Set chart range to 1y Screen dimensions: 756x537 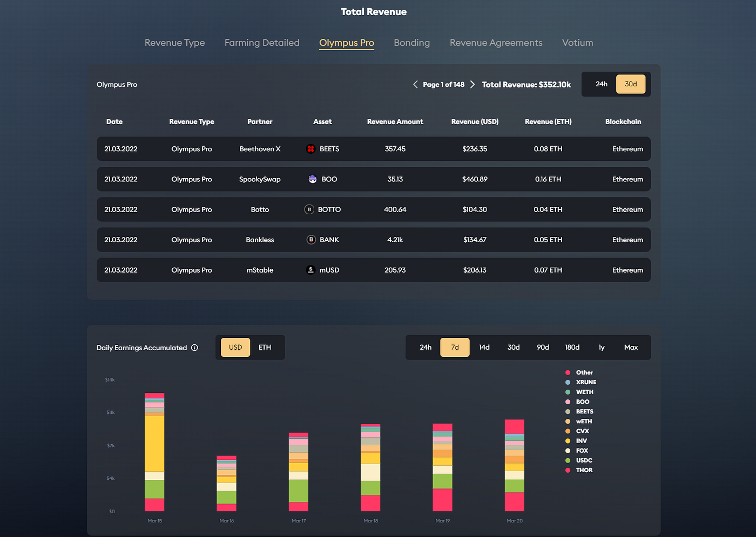[602, 348]
